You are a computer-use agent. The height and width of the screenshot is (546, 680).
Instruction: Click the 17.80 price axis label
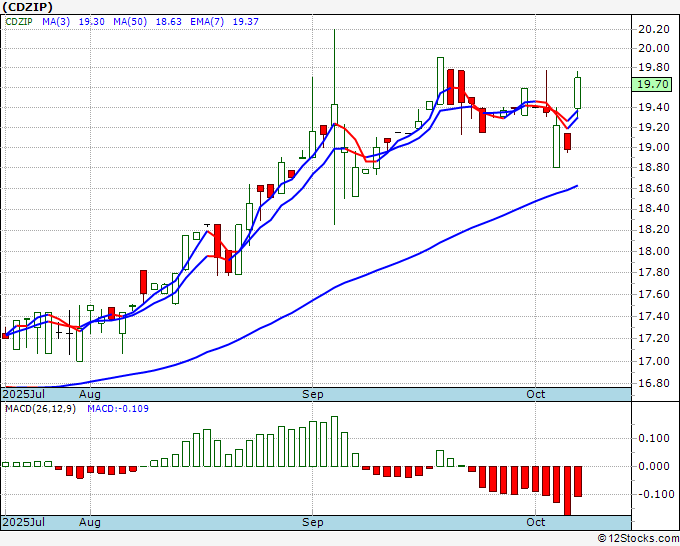[654, 272]
